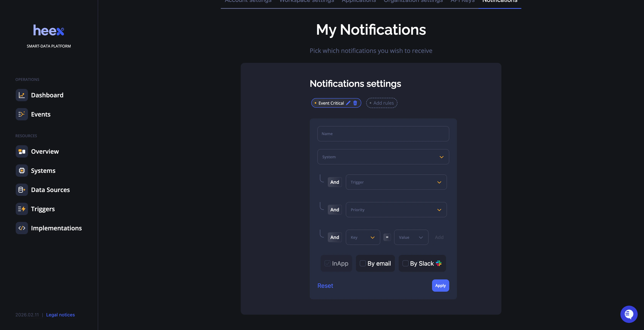This screenshot has height=330, width=644.
Task: Delete the Event Critical rule using trash icon
Action: pos(355,103)
